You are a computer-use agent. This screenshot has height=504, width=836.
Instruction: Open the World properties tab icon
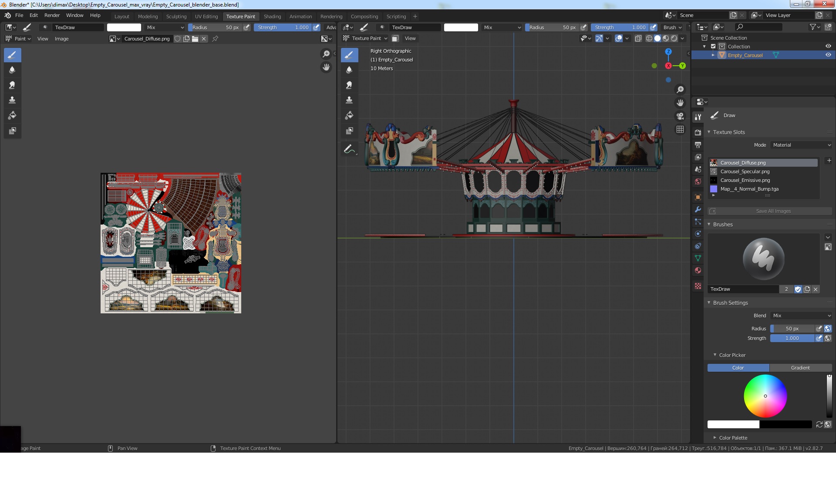(698, 181)
